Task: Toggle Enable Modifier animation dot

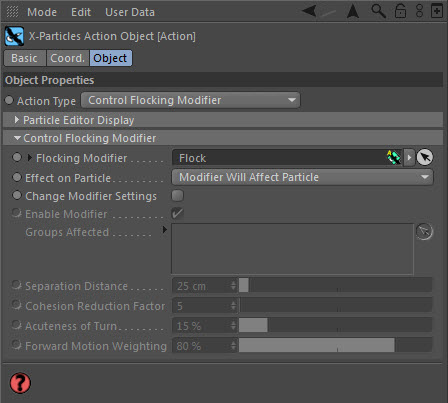Action: [17, 213]
